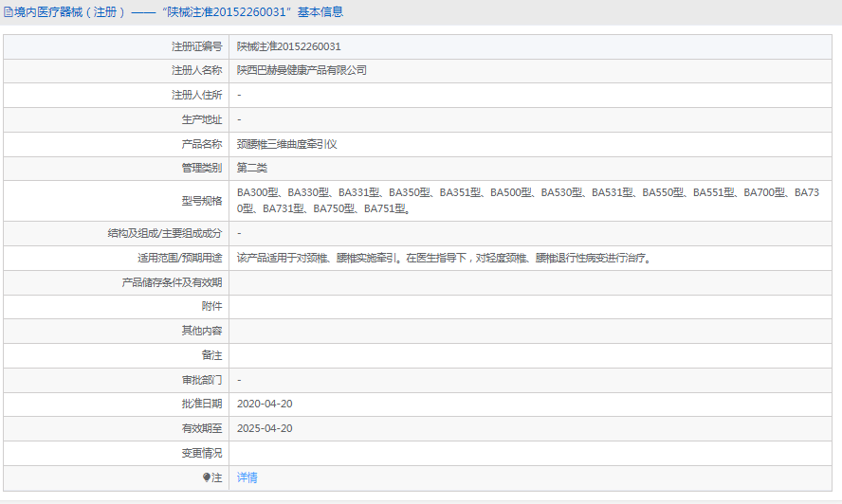Image resolution: width=842 pixels, height=504 pixels.
Task: Select company name 陕西巴赫曼健康产品有限公司
Action: pos(302,70)
